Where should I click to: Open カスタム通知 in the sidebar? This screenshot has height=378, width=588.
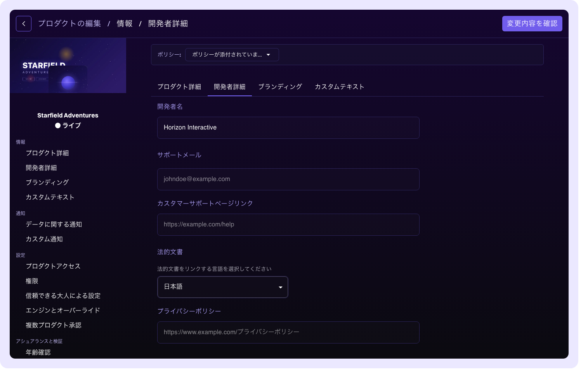(x=44, y=239)
